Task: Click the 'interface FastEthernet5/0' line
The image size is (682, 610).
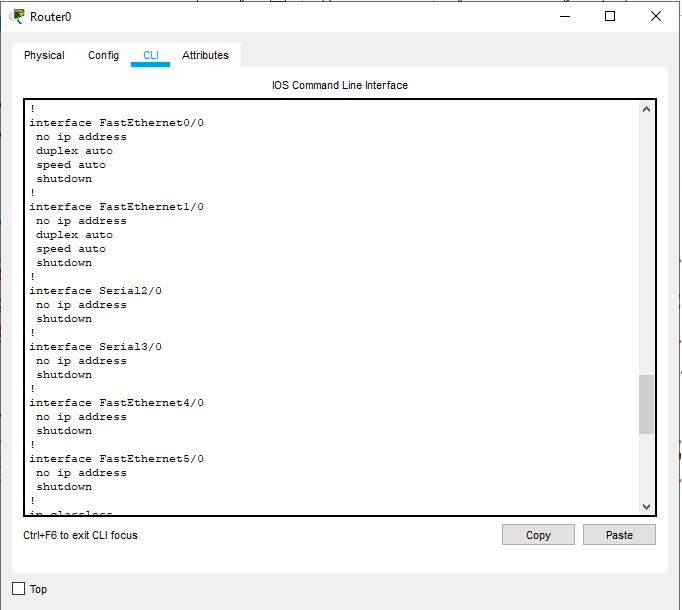Action: click(117, 459)
